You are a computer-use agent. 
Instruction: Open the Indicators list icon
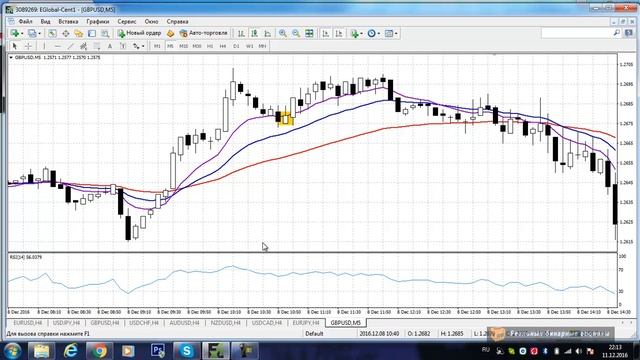click(x=355, y=33)
